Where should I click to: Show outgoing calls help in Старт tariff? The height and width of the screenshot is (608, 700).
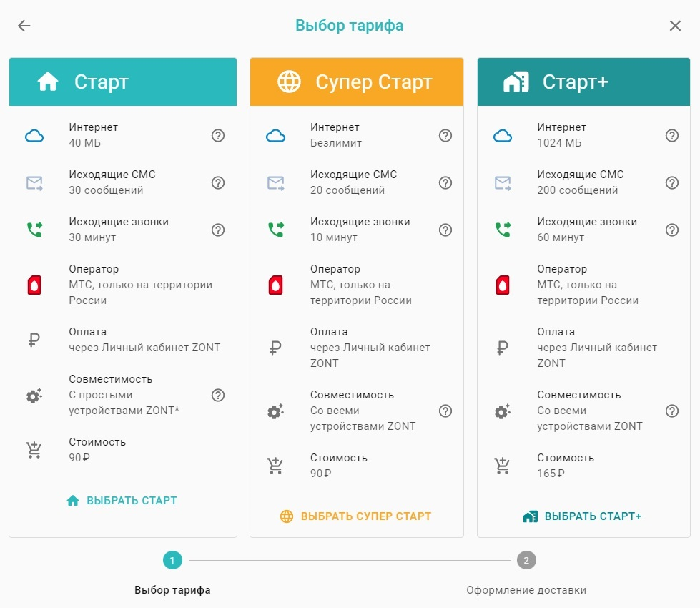click(218, 230)
